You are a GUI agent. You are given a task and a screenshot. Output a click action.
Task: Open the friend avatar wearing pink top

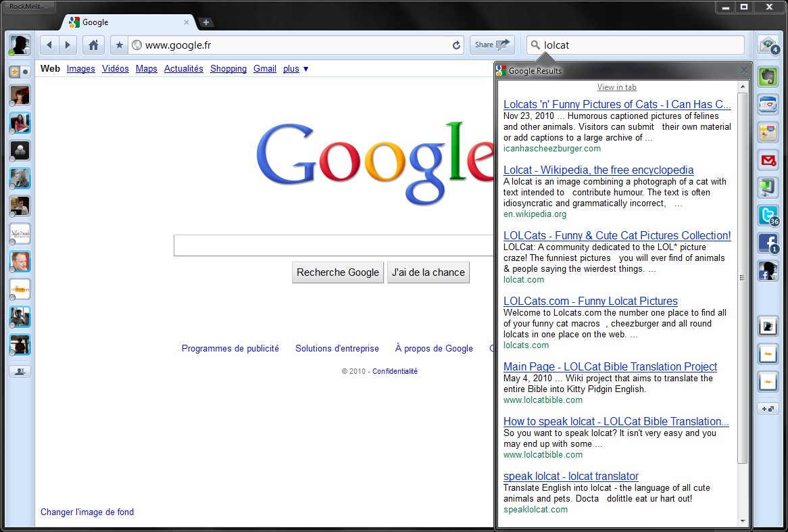pos(20,123)
